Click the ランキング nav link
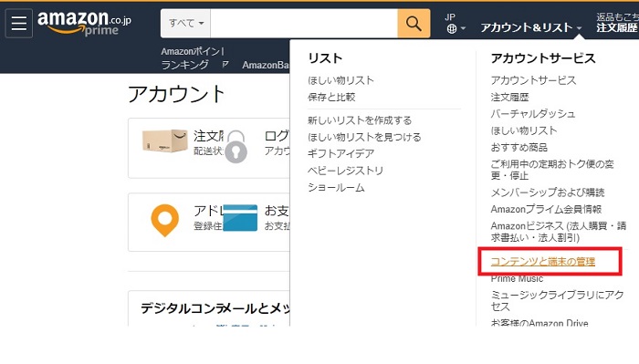This screenshot has height=364, width=639. pos(184,65)
